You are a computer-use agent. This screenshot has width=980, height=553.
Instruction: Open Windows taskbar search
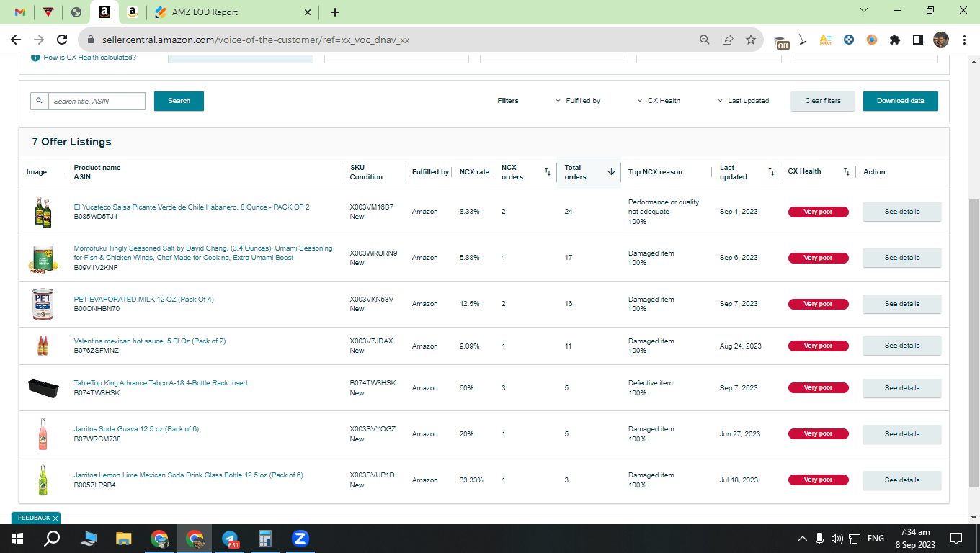[52, 539]
